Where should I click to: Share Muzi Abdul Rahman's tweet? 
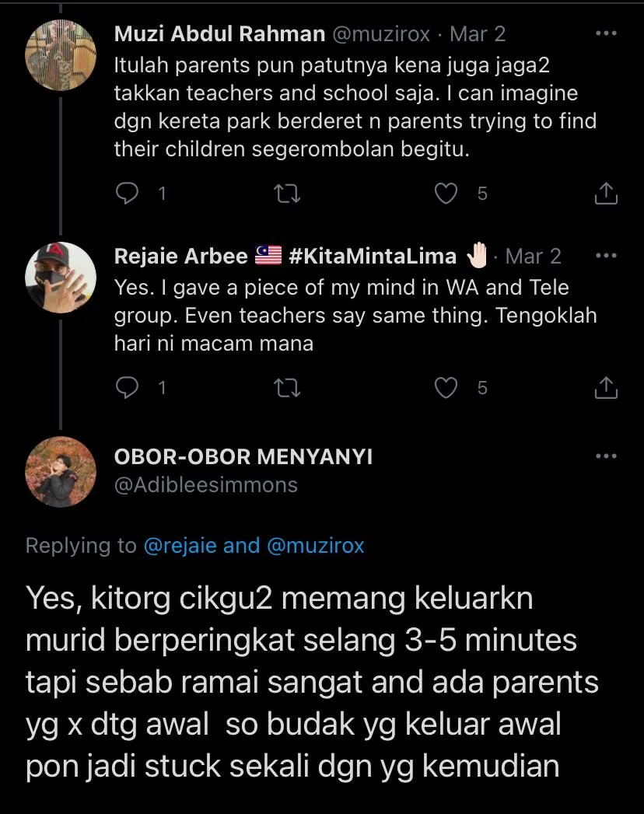[606, 193]
